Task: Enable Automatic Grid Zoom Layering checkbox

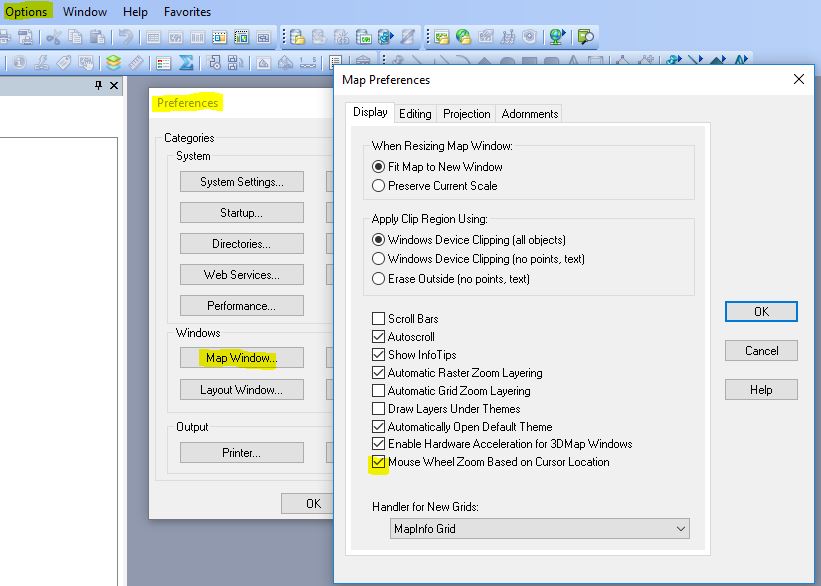Action: (x=378, y=391)
